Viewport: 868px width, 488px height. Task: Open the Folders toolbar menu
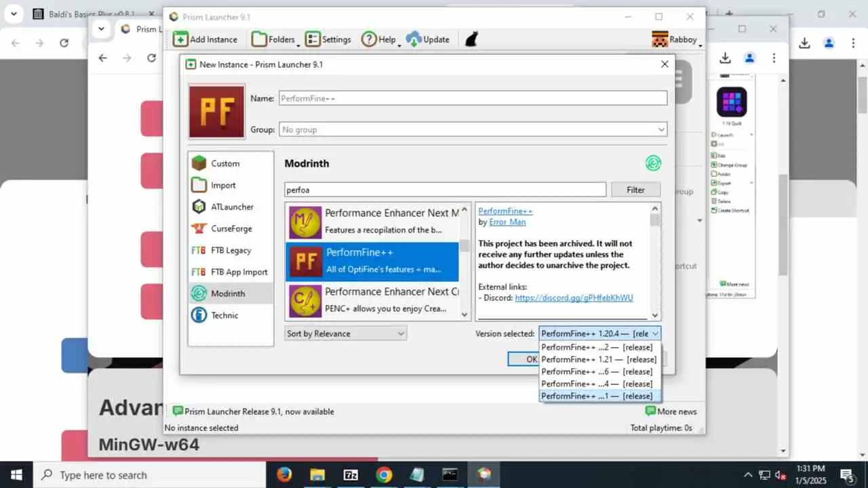275,39
